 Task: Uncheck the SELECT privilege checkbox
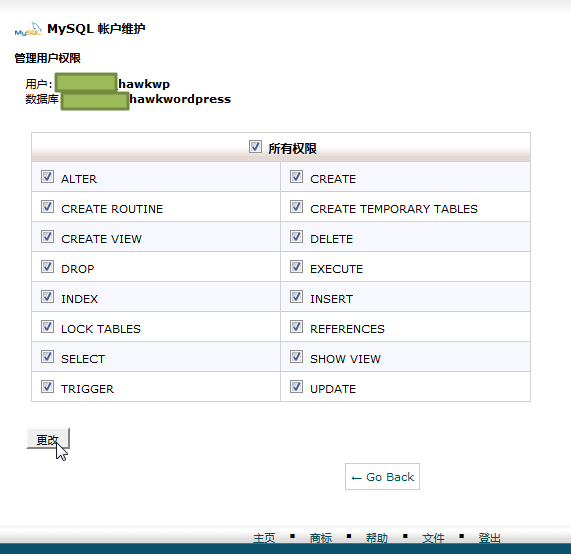point(47,357)
